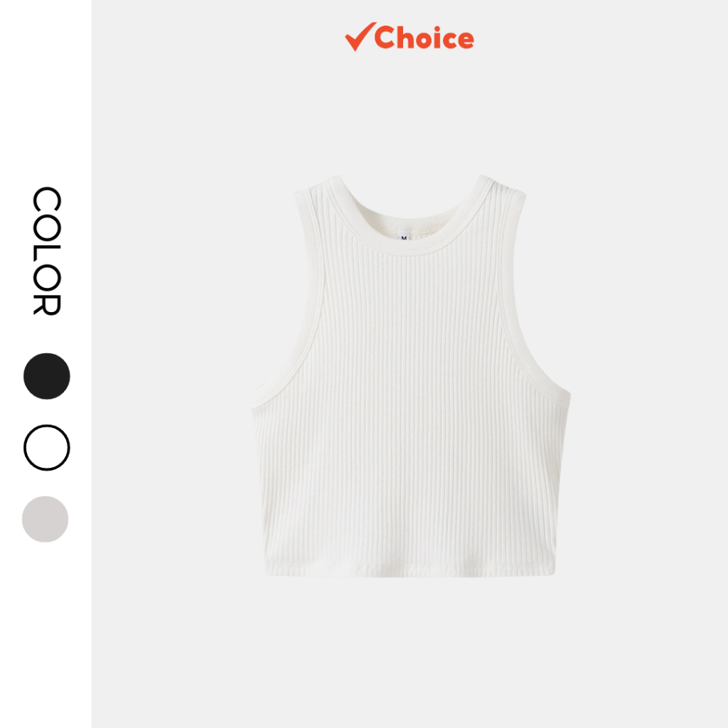This screenshot has height=728, width=728.
Task: Click the vertical COLOR label
Action: pos(47,251)
